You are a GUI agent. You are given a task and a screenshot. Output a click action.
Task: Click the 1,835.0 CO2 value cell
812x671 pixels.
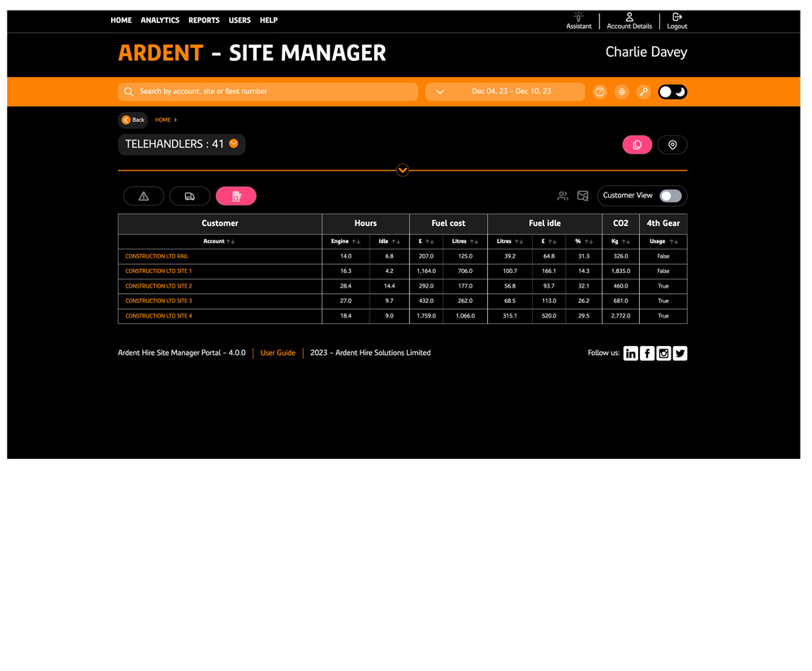pyautogui.click(x=620, y=271)
